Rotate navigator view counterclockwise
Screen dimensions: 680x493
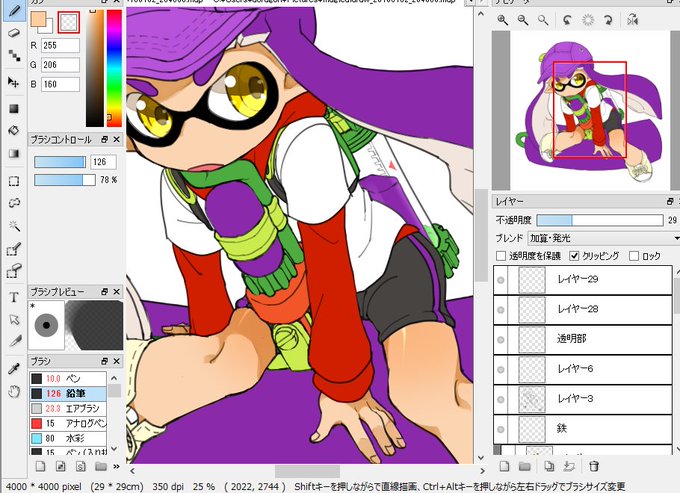[x=567, y=20]
